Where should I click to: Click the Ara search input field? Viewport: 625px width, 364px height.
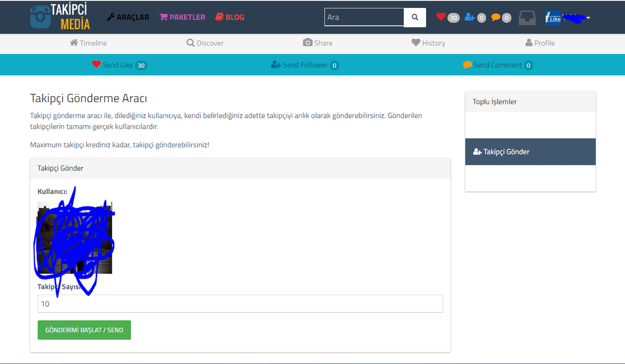(x=364, y=17)
